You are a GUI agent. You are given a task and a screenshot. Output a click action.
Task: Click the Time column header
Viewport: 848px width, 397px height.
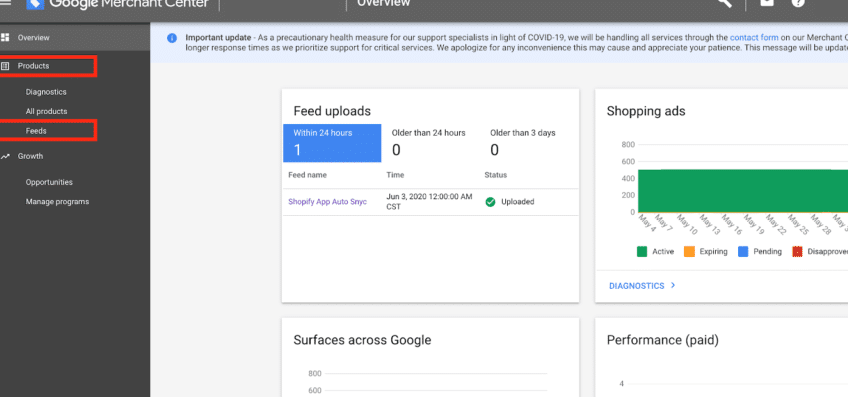pyautogui.click(x=395, y=175)
